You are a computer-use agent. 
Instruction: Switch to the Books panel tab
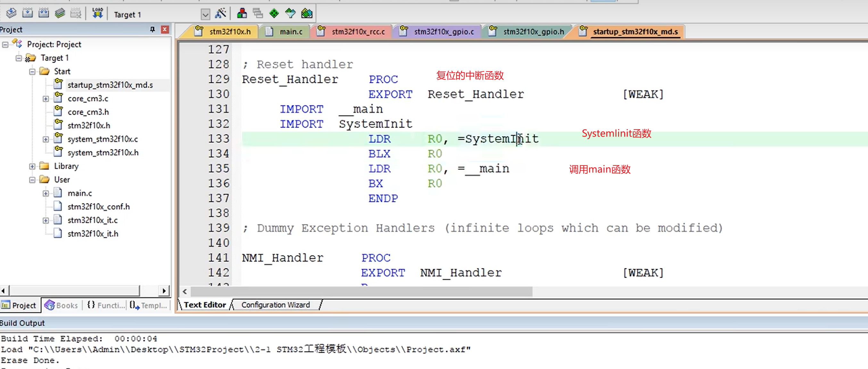(62, 305)
